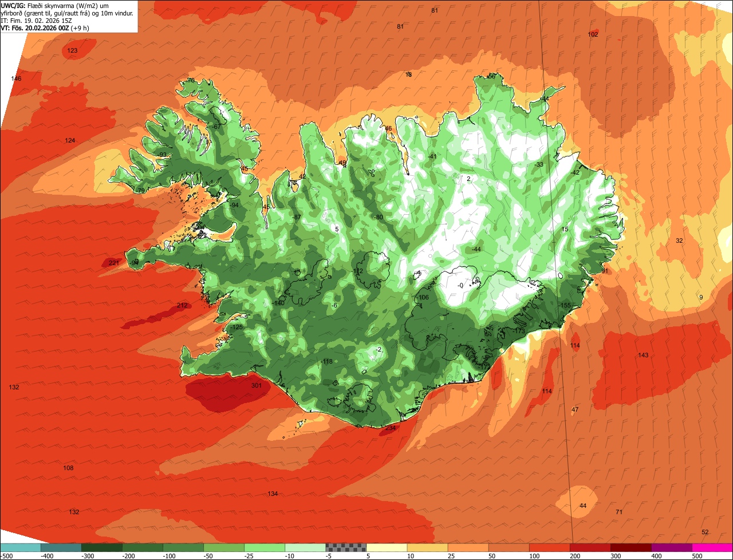Click the light teal -500 legend swatch
The image size is (733, 560).
(x=20, y=547)
